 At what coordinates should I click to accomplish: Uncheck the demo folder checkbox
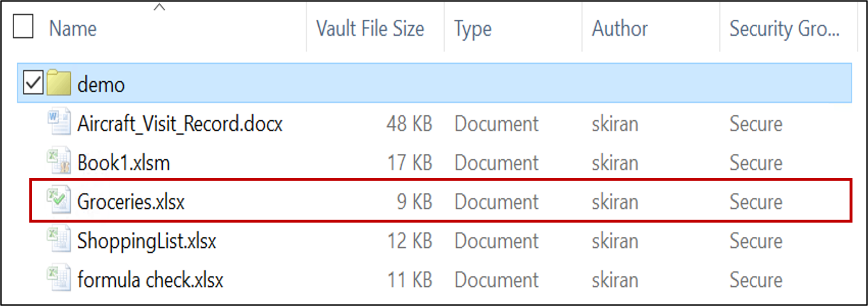pos(33,83)
